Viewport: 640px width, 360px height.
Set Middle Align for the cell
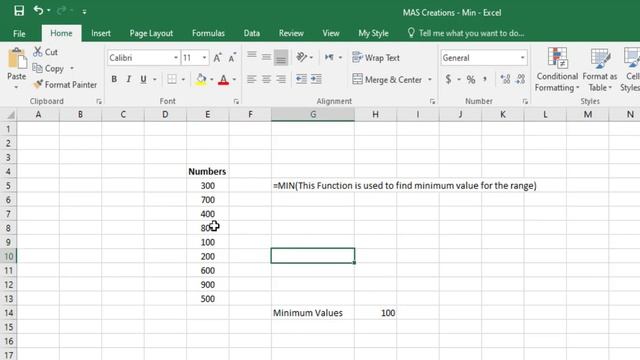pos(267,57)
